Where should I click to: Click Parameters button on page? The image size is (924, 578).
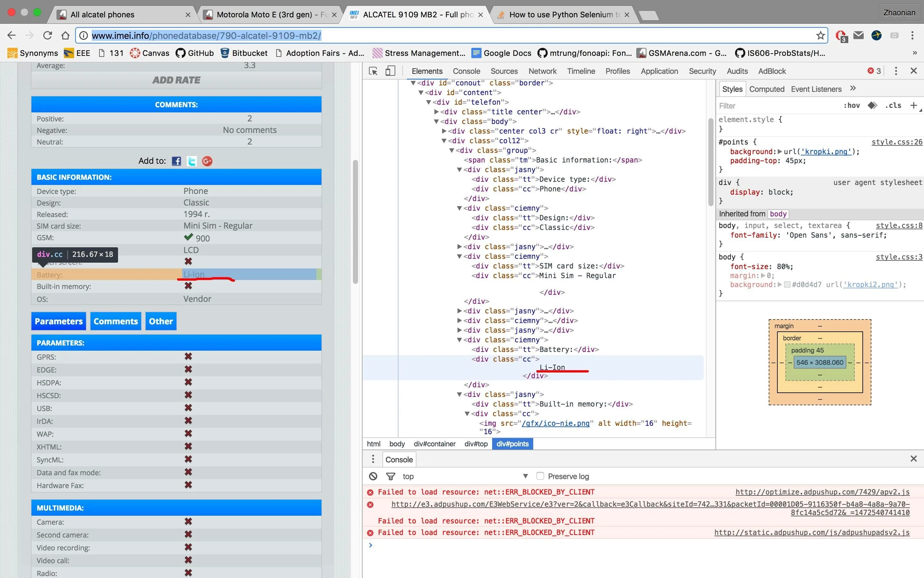[x=58, y=321]
